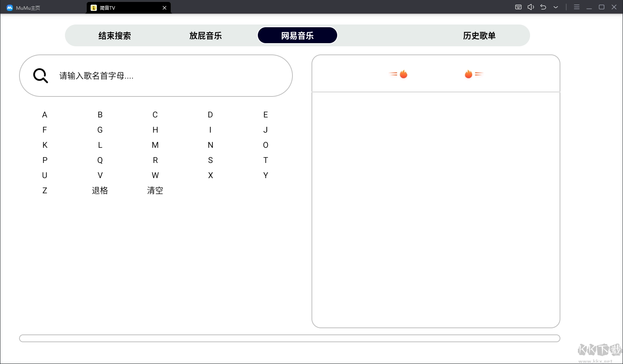Click the bottom playback progress bar
Image resolution: width=623 pixels, height=364 pixels.
point(290,338)
